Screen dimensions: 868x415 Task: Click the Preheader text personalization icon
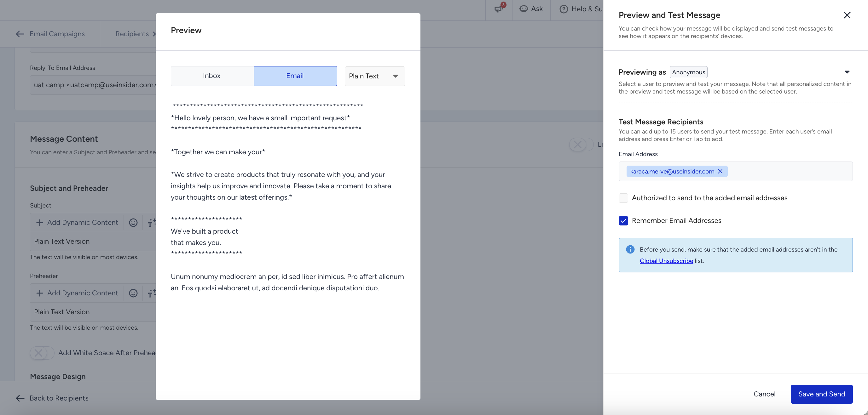(x=152, y=293)
